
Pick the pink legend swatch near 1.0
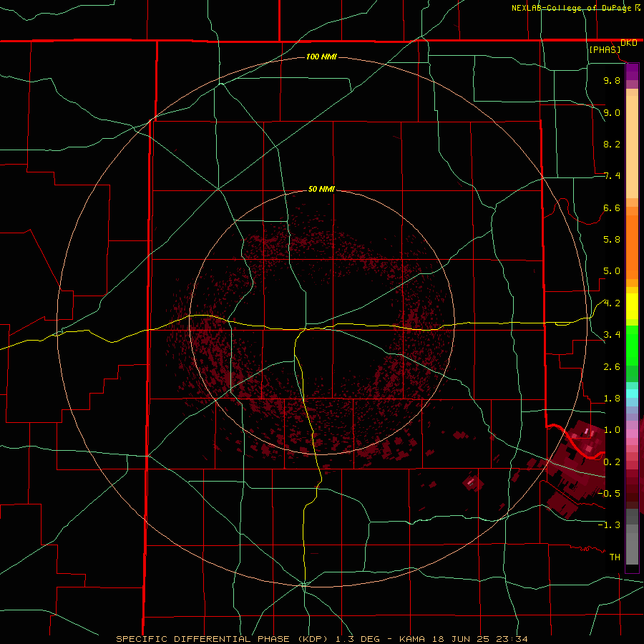tap(632, 434)
